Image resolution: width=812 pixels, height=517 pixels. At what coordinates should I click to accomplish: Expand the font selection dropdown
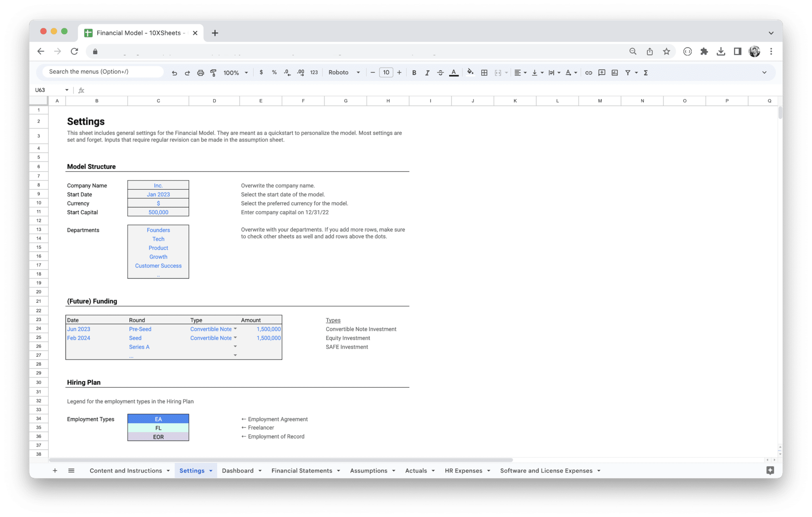point(343,72)
